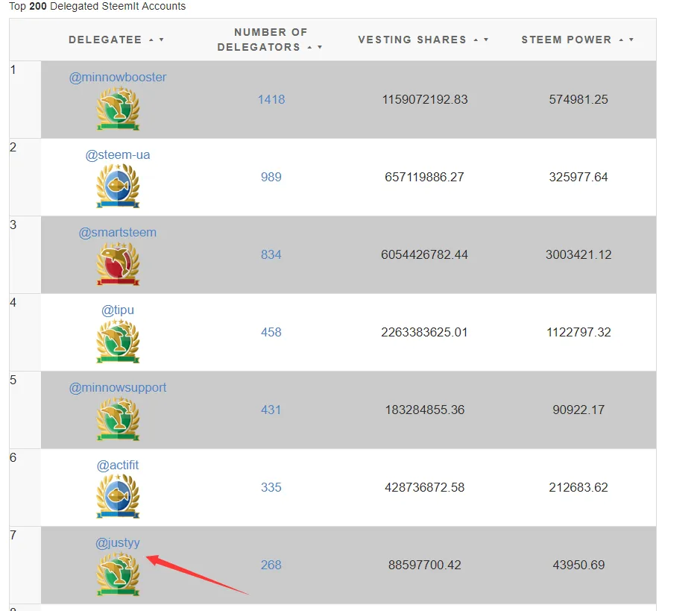Viewport: 700px width, 611px height.
Task: View the 989 delegators of steem-ua
Action: point(271,177)
